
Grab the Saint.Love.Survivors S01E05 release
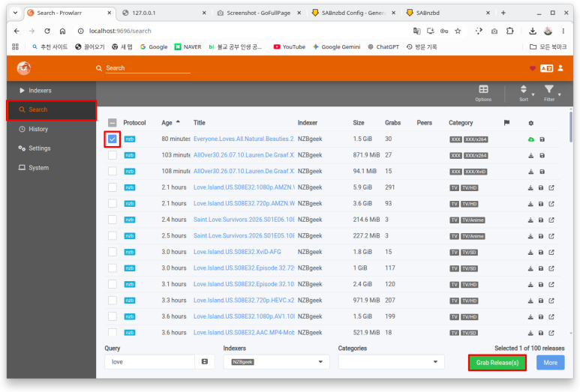pyautogui.click(x=530, y=236)
